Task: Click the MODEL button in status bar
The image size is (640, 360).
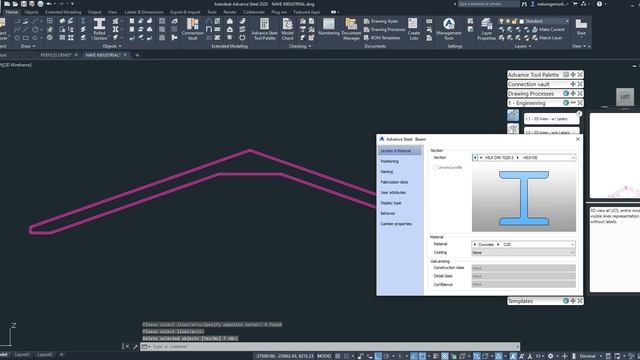Action: click(324, 356)
